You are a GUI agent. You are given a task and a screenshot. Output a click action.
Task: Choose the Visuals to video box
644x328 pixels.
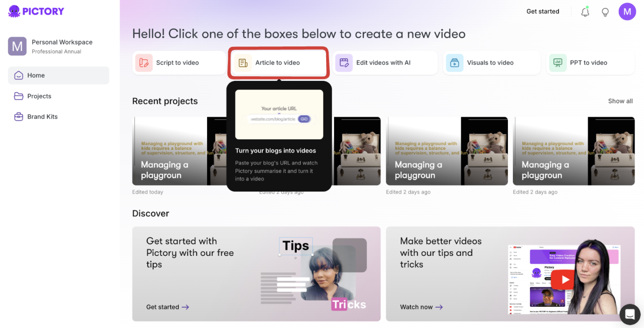point(492,62)
